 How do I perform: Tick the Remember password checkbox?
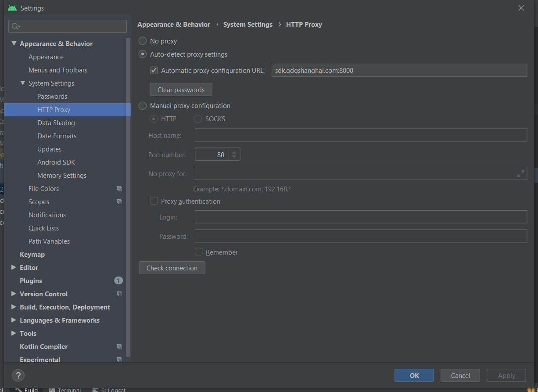point(198,252)
